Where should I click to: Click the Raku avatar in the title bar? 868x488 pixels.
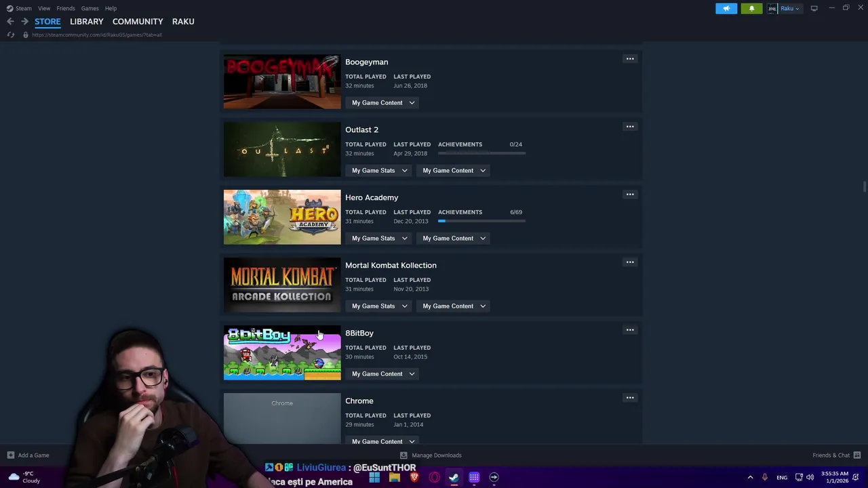tap(772, 8)
